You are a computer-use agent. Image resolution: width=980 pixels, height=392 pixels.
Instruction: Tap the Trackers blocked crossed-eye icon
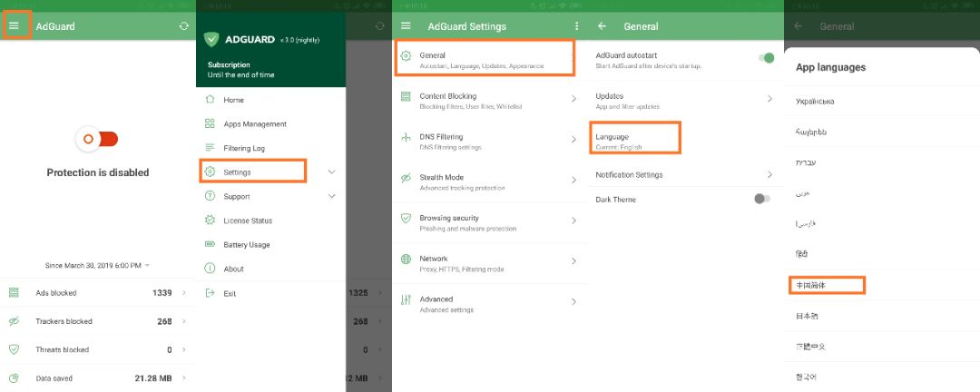point(14,321)
